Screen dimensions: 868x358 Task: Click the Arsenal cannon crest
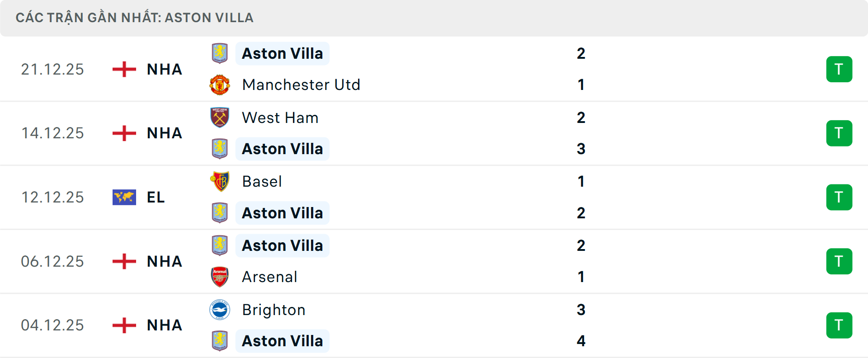pyautogui.click(x=220, y=277)
